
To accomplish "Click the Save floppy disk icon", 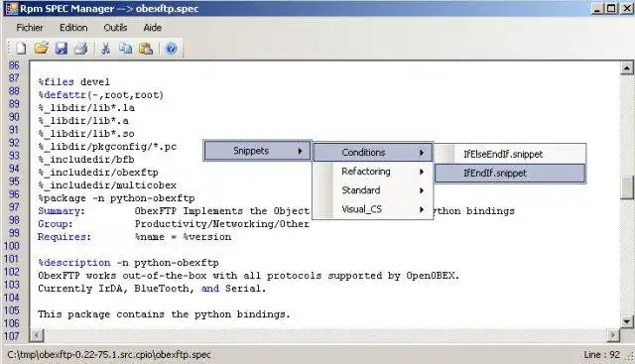I will coord(62,49).
